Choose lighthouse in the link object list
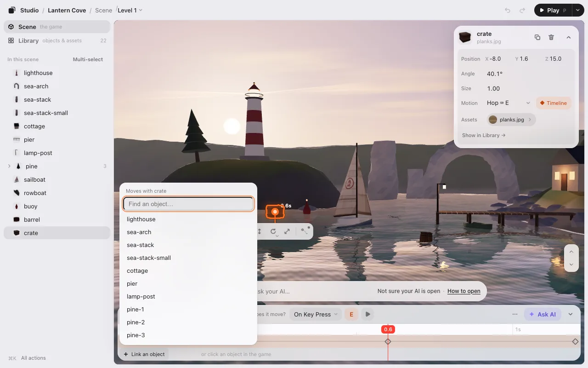Screen dimensions: 588x368 (x=188, y=219)
